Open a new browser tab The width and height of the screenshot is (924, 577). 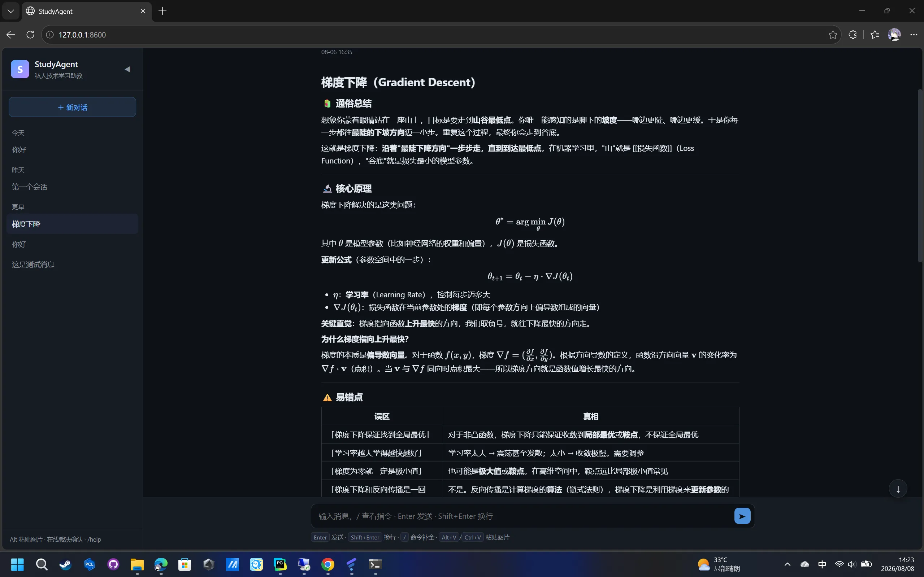162,11
